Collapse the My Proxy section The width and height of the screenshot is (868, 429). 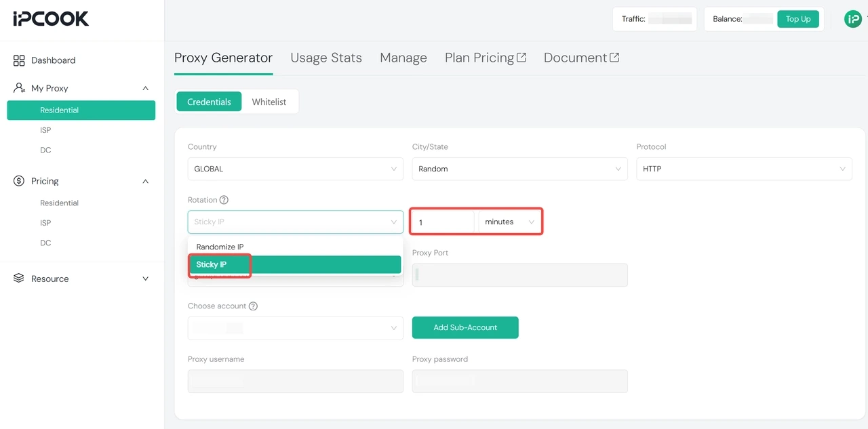click(145, 88)
